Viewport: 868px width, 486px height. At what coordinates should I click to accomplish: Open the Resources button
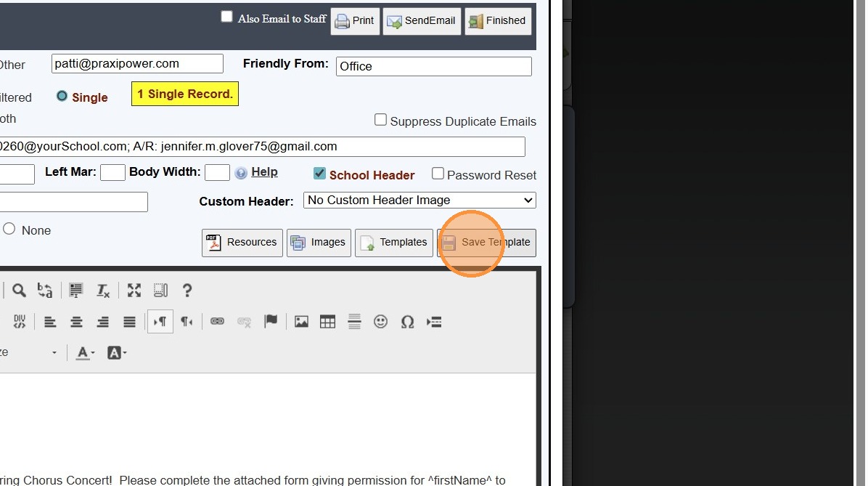242,243
